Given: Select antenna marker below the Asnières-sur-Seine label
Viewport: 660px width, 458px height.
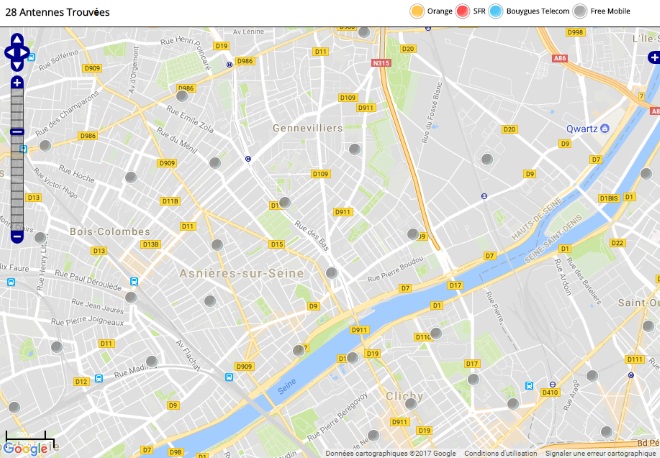Looking at the screenshot, I should pos(210,301).
